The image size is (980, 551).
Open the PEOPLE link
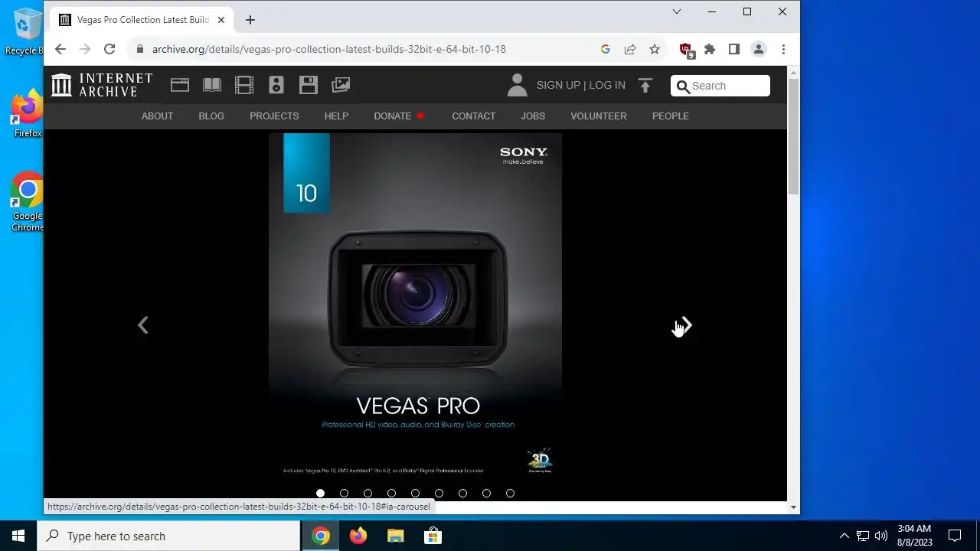pyautogui.click(x=671, y=116)
